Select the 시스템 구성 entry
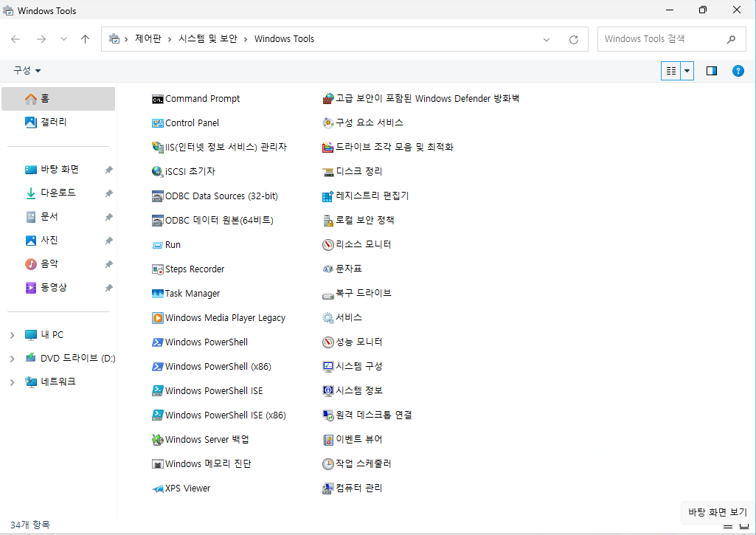Screen dimensions: 756x535 (353, 366)
